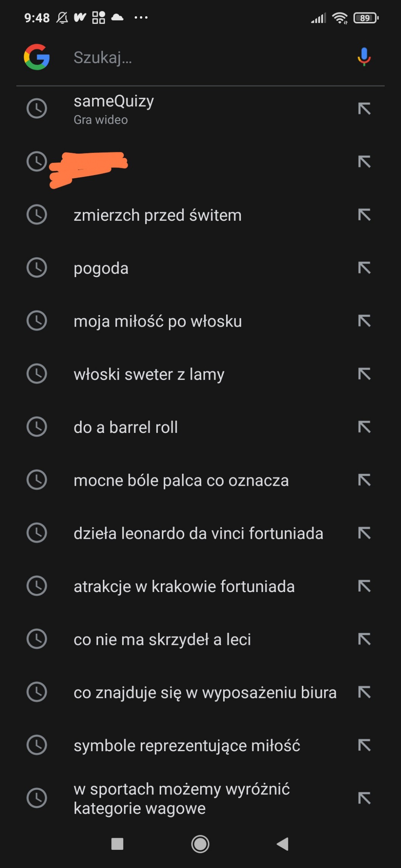Search for 'zmierzch przed świtem' from history
Image resolution: width=401 pixels, height=868 pixels.
pyautogui.click(x=157, y=215)
